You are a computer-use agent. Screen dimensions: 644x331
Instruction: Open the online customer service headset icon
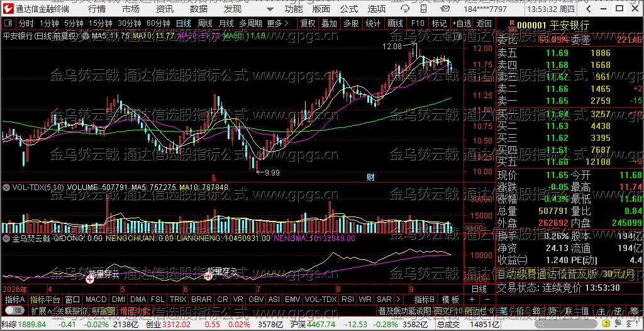404,8
